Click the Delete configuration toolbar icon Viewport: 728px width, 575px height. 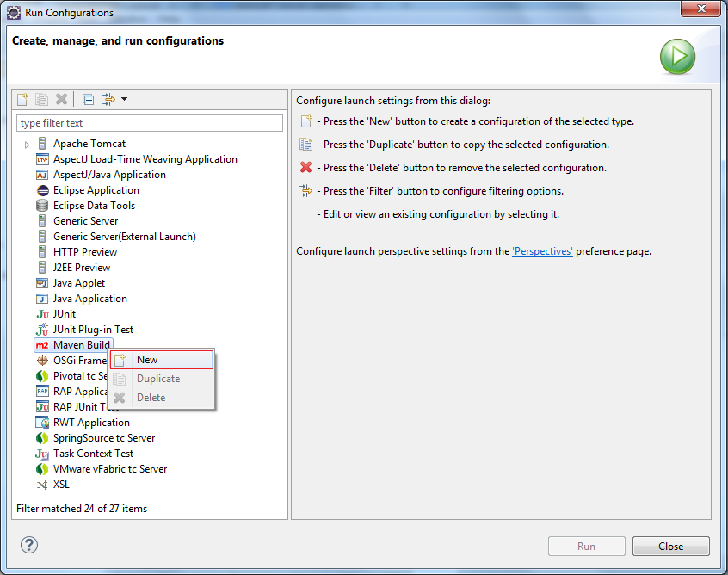(61, 99)
